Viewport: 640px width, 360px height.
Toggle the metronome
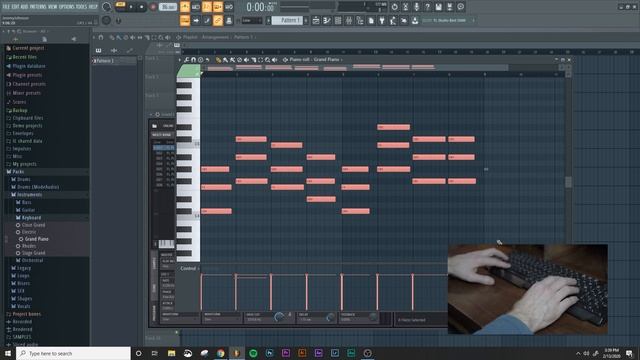185,7
